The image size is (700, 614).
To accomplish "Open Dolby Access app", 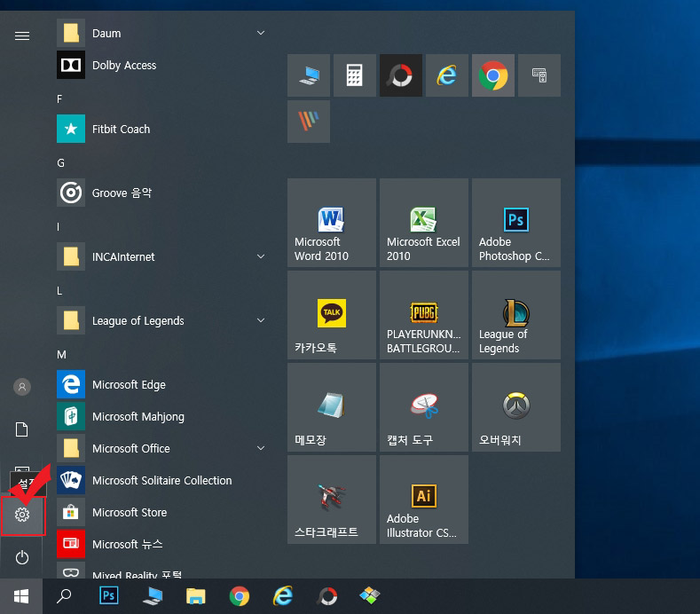I will pos(161,65).
